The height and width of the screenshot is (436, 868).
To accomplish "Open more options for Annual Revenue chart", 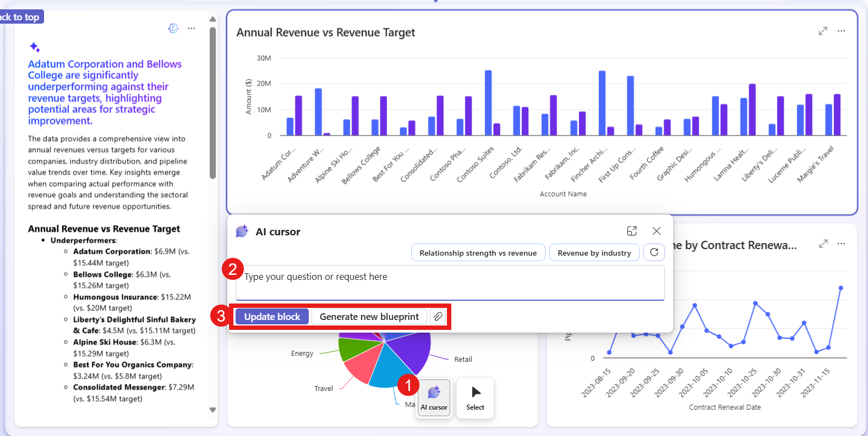I will click(841, 31).
